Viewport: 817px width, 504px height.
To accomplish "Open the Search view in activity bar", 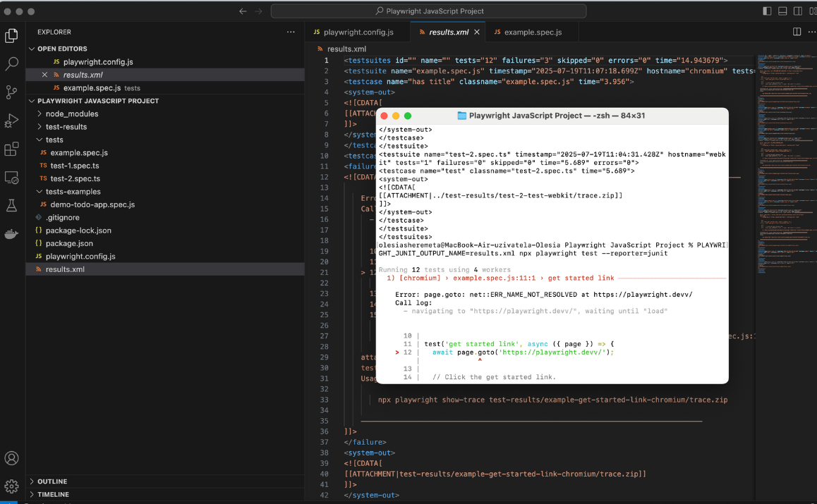I will click(11, 63).
